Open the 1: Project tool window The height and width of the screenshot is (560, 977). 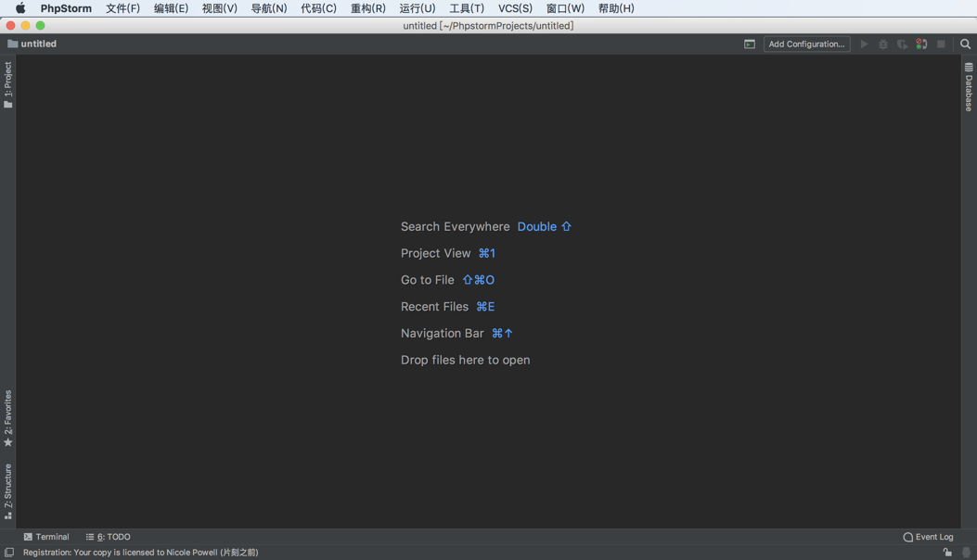(8, 84)
